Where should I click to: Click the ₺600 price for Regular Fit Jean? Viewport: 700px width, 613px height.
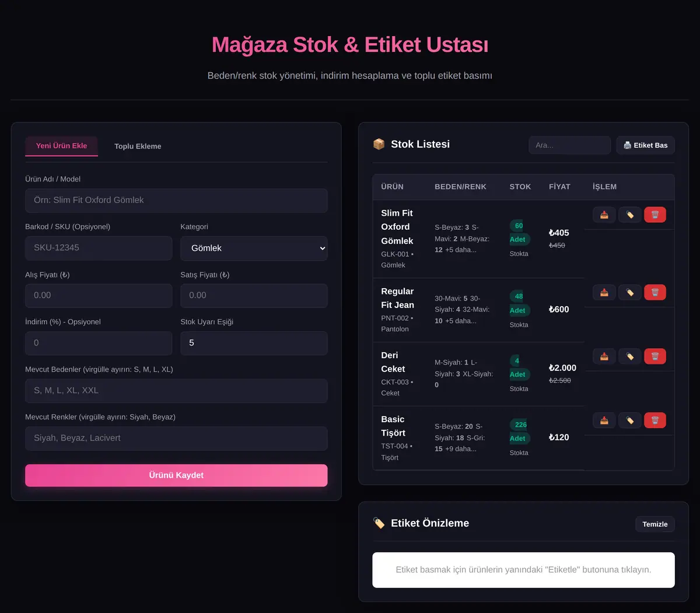(559, 310)
